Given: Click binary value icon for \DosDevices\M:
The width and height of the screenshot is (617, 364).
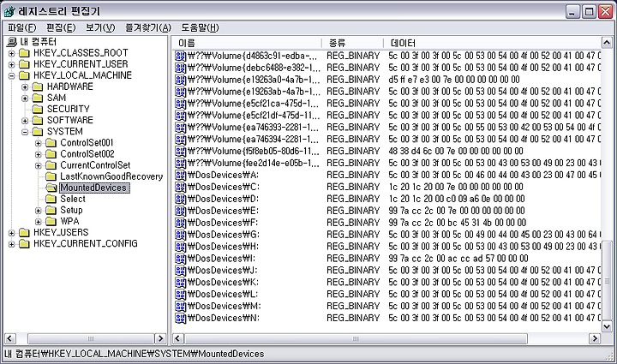Looking at the screenshot, I should 180,307.
